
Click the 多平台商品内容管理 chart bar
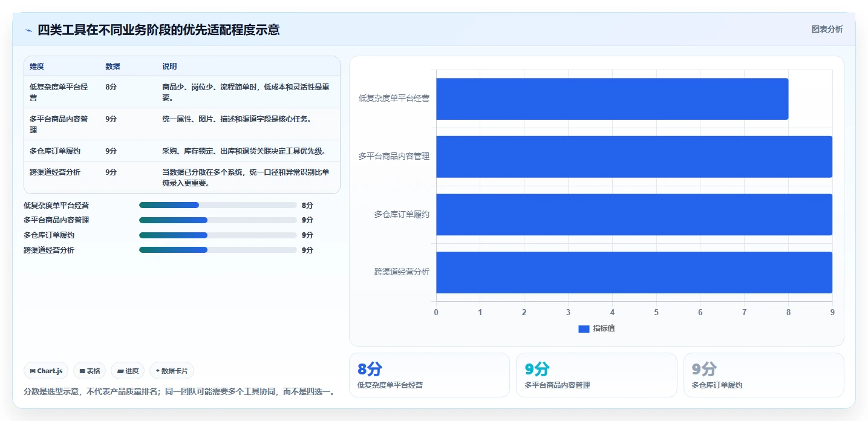634,157
